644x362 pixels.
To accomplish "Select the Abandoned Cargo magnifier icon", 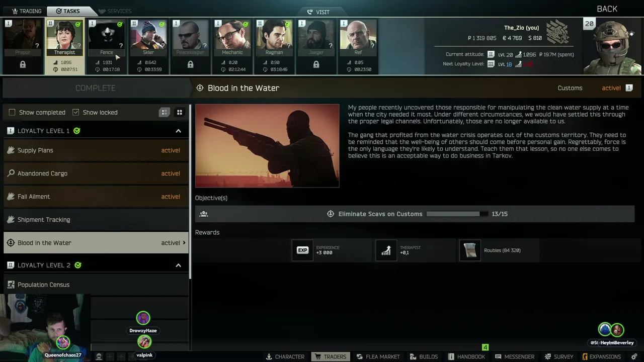I will (x=11, y=173).
